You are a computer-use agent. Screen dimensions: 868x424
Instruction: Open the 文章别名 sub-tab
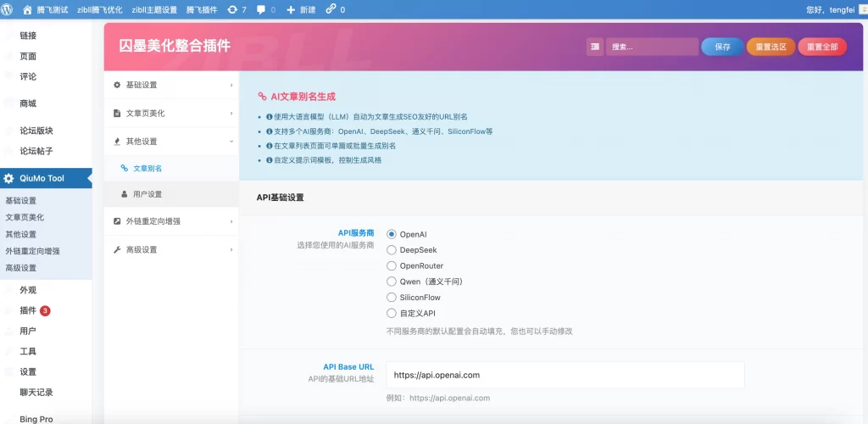click(x=171, y=168)
